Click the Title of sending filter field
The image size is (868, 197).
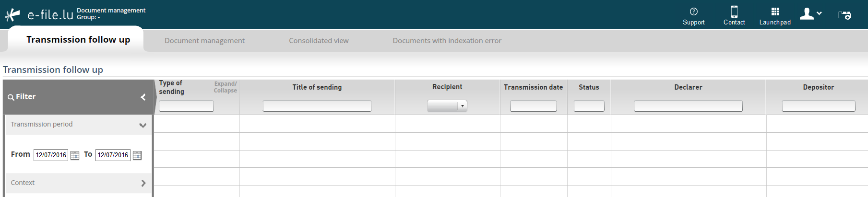click(317, 106)
